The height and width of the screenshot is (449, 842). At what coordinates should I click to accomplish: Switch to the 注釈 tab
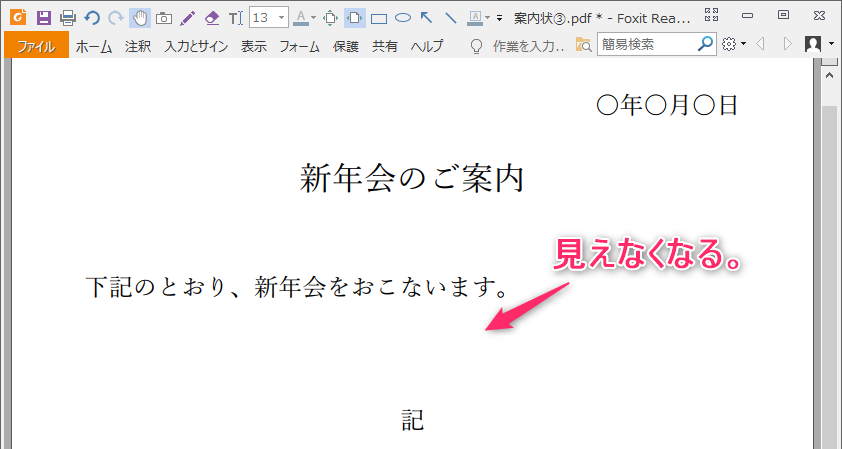[x=138, y=46]
